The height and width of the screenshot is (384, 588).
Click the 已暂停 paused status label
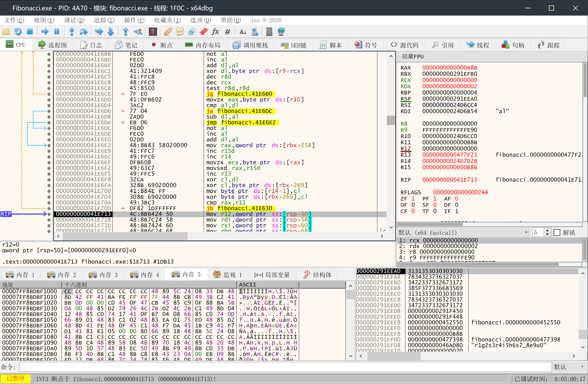pyautogui.click(x=16, y=379)
